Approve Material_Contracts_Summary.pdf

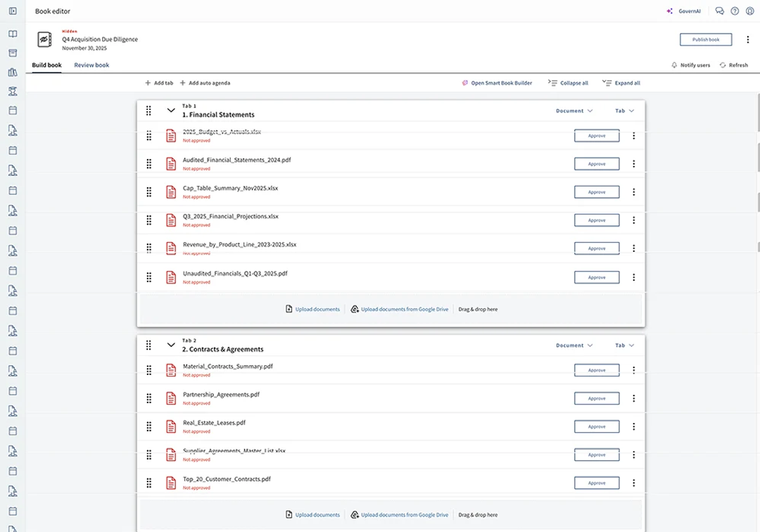click(x=597, y=370)
